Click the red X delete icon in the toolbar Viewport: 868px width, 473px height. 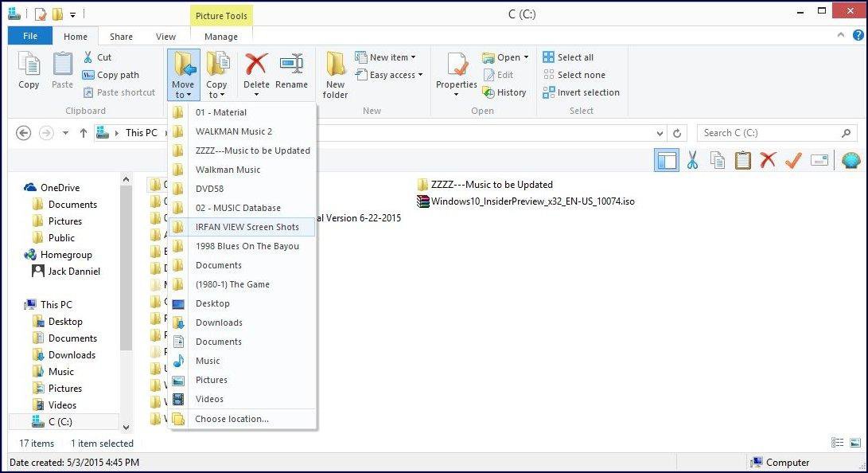tap(766, 160)
